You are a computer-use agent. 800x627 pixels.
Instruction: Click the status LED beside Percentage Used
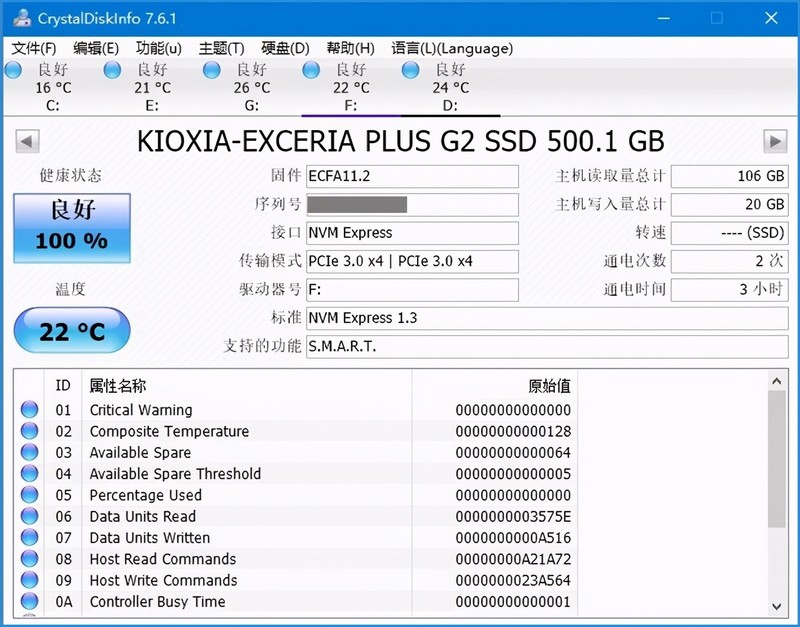pos(29,495)
